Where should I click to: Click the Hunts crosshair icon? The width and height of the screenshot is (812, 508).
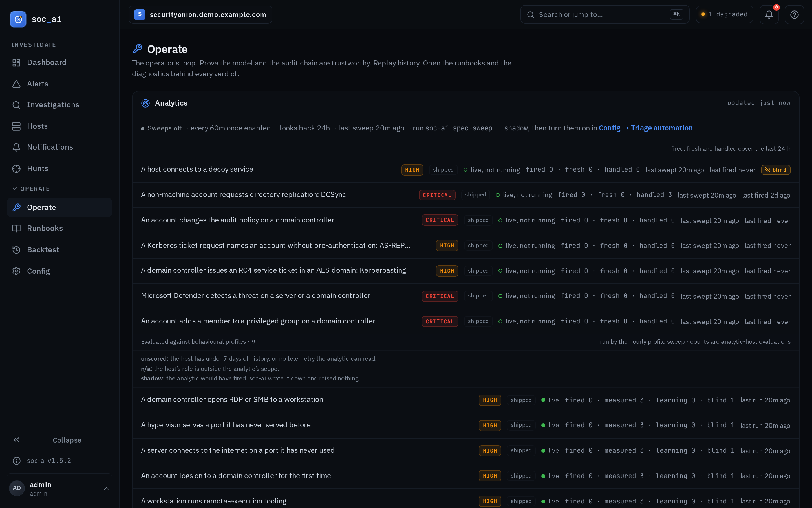click(x=16, y=169)
